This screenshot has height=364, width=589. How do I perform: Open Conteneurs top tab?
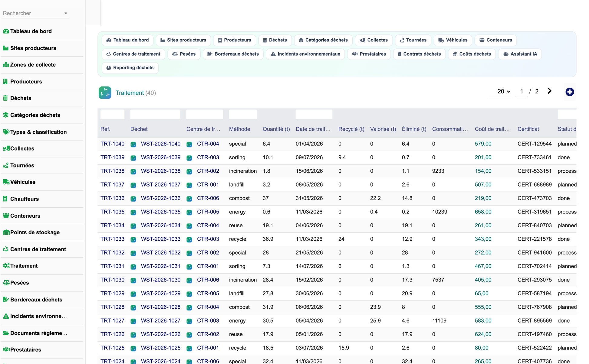[x=496, y=40]
